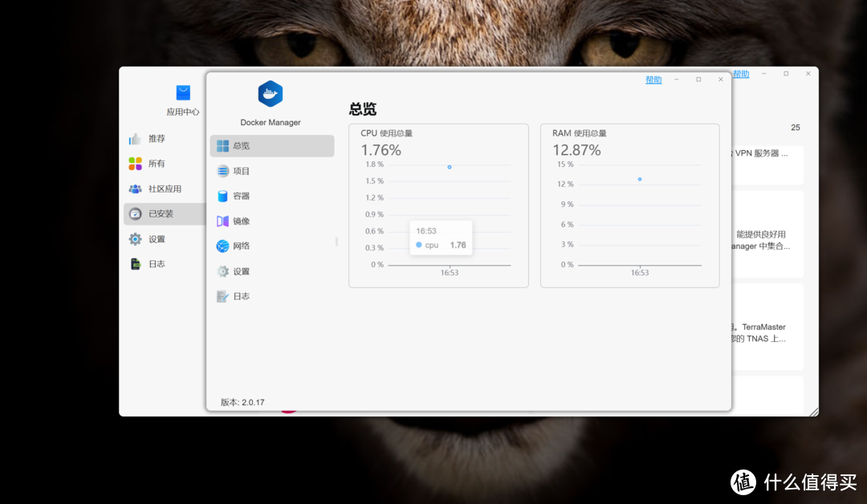867x504 pixels.
Task: Open the 网络 globe icon in Docker Manager
Action: tap(222, 246)
